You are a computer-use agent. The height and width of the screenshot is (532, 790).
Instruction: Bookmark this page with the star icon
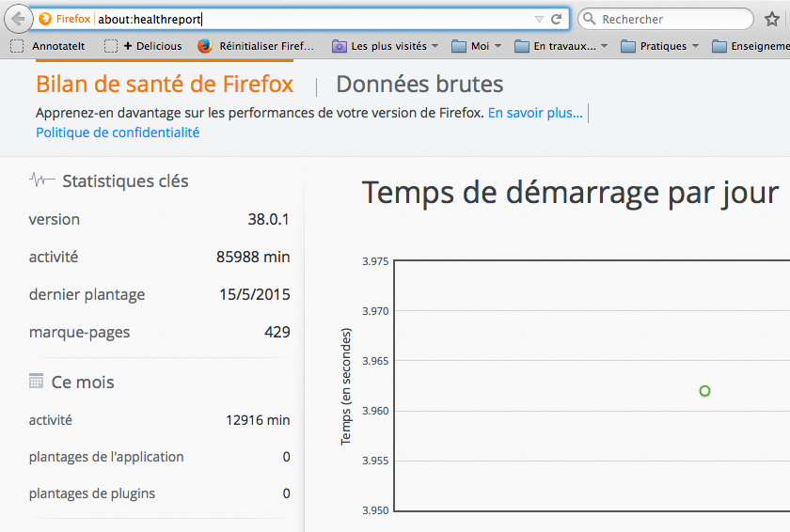(772, 19)
